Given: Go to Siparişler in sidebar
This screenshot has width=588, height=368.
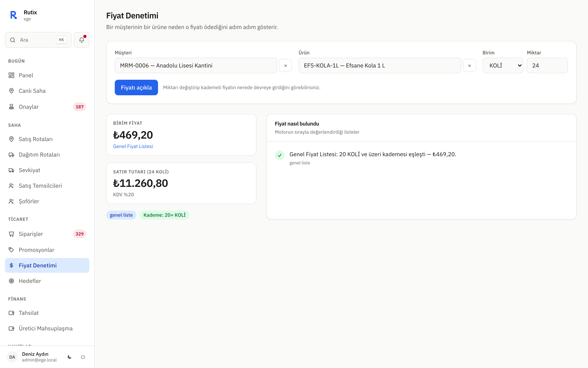Looking at the screenshot, I should point(47,234).
